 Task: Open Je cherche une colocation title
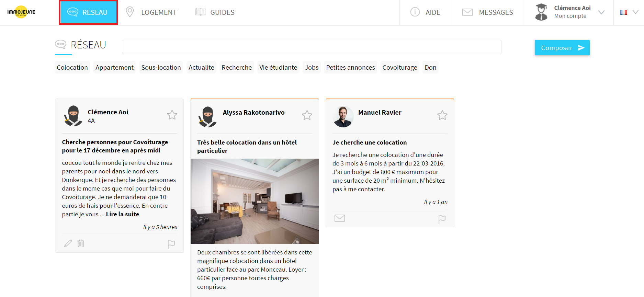coord(370,142)
